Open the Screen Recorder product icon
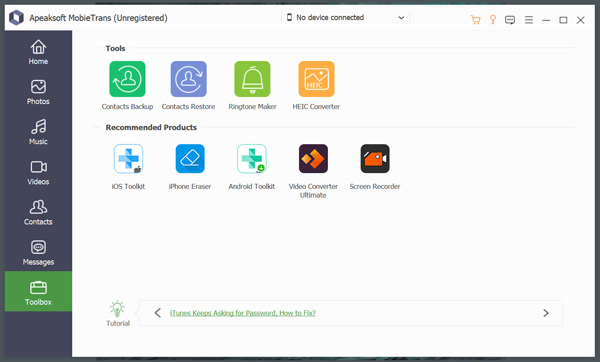Viewport: 600px width, 362px height. coord(375,159)
